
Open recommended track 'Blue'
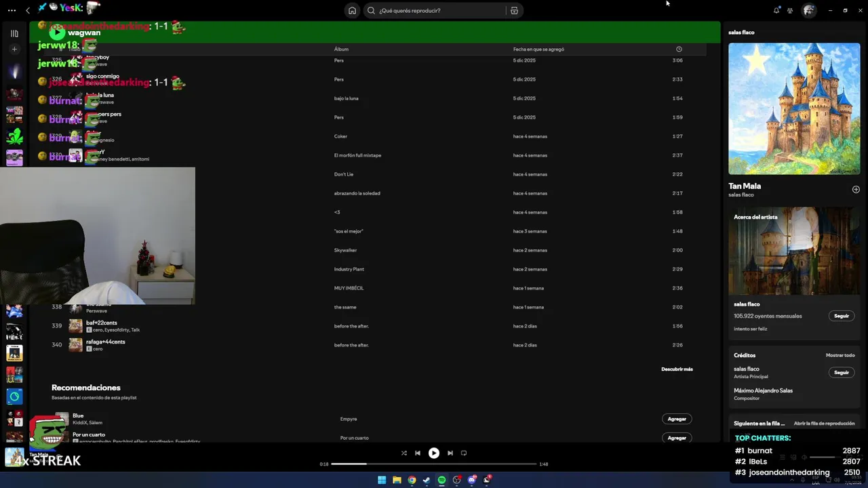pyautogui.click(x=78, y=415)
